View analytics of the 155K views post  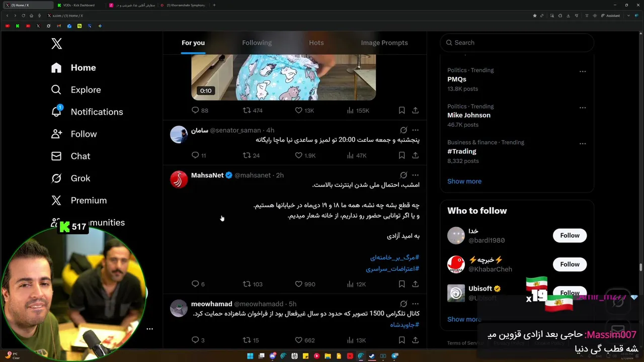[x=358, y=110]
